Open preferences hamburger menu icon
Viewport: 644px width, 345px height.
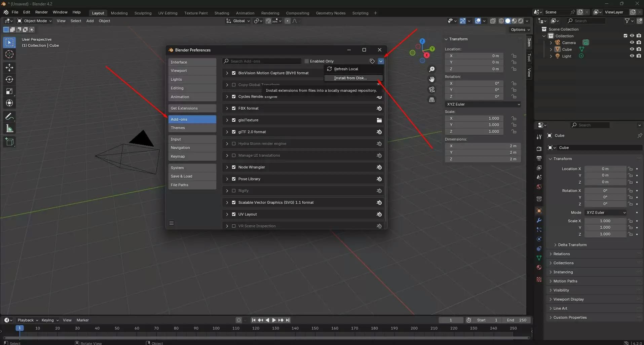tap(172, 223)
